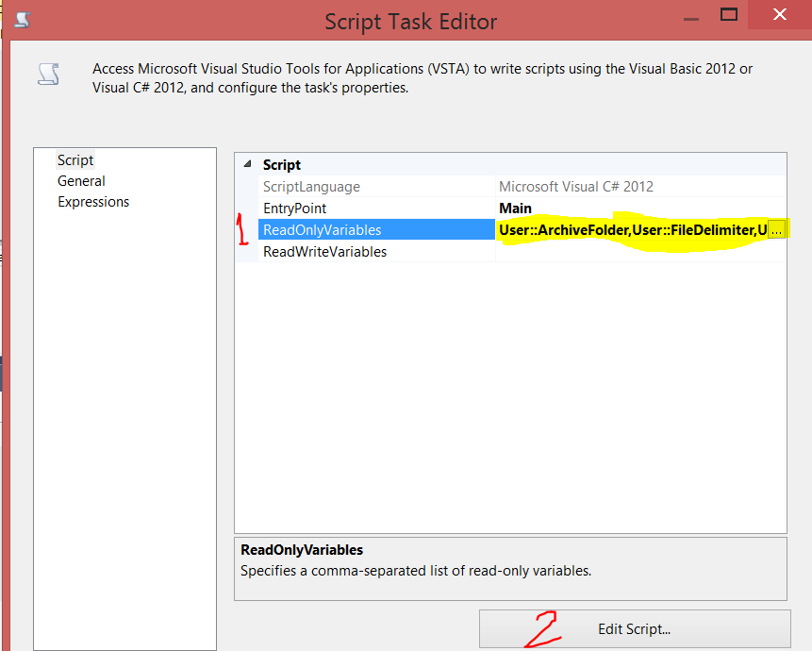Click the ReadWriteVariables row
Viewport: 812px width, 651px height.
325,251
